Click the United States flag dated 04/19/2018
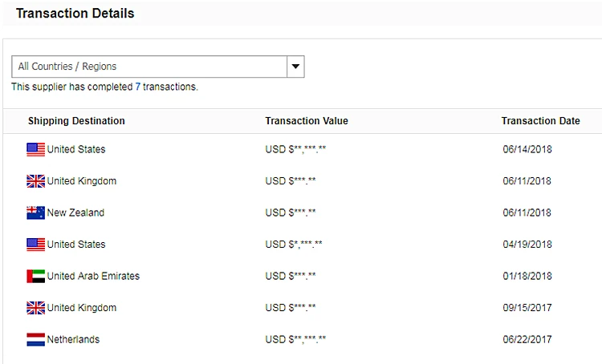 pyautogui.click(x=35, y=244)
